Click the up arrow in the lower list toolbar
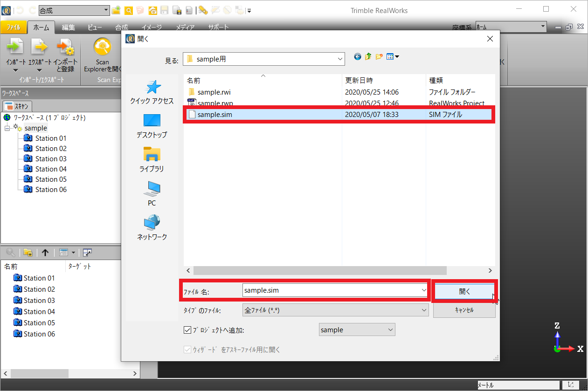The height and width of the screenshot is (391, 588). 45,253
